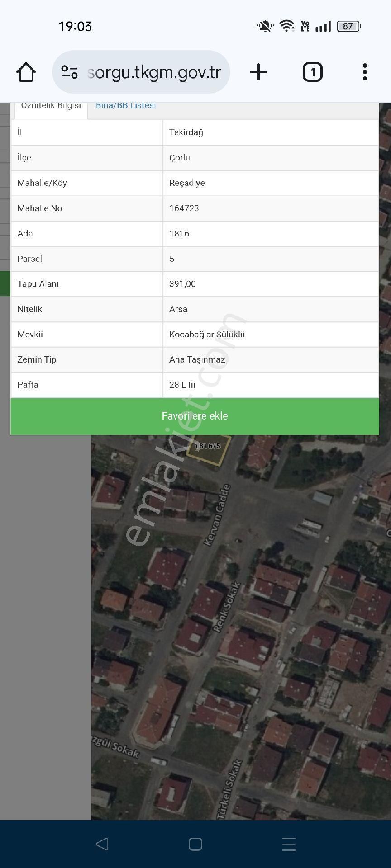Click the Renk Sokak map label
Viewport: 391px width, 868px height.
click(226, 608)
